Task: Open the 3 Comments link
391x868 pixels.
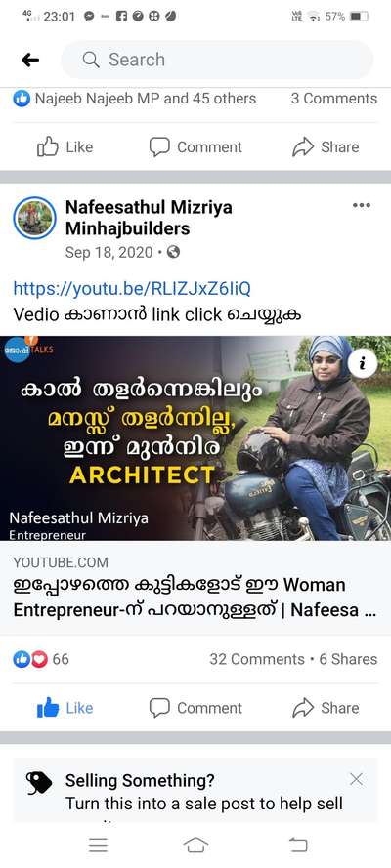Action: [334, 99]
